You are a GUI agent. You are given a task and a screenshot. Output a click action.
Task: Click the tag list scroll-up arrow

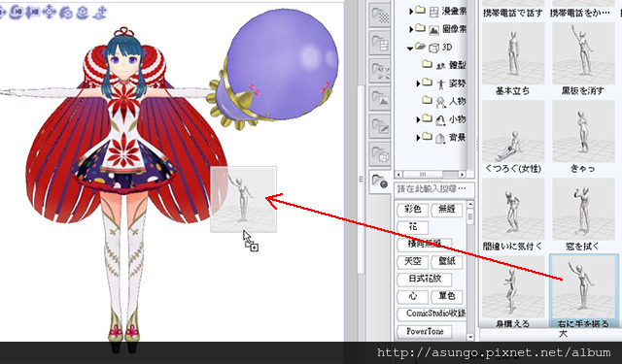pos(470,205)
